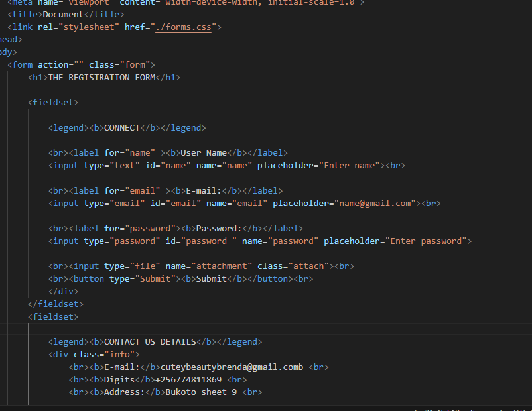
Task: Click the for="name" attribute value
Action: 140,153
